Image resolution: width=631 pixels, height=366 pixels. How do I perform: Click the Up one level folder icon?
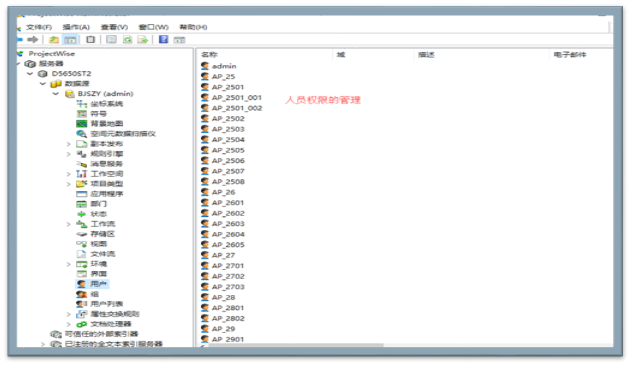54,39
